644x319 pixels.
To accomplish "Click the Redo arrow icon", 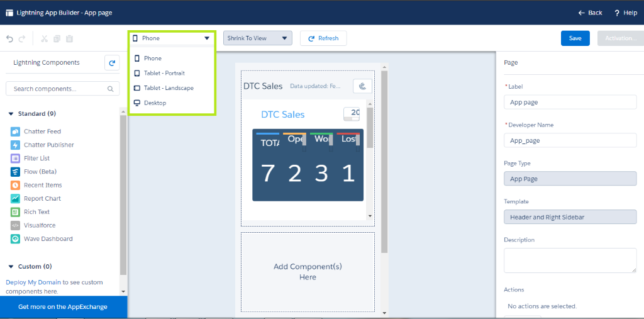I will [x=22, y=38].
